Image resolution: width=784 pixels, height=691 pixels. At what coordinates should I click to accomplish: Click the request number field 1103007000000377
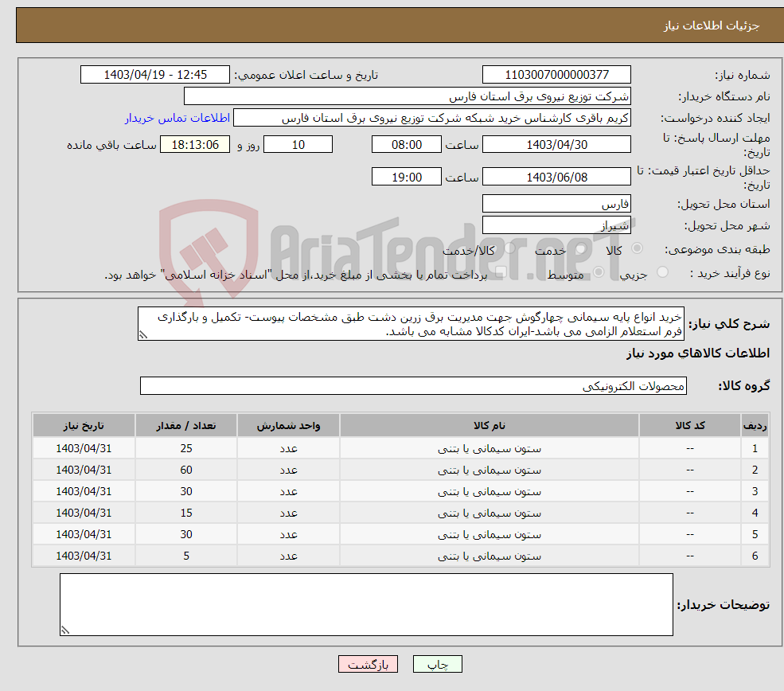coord(556,75)
